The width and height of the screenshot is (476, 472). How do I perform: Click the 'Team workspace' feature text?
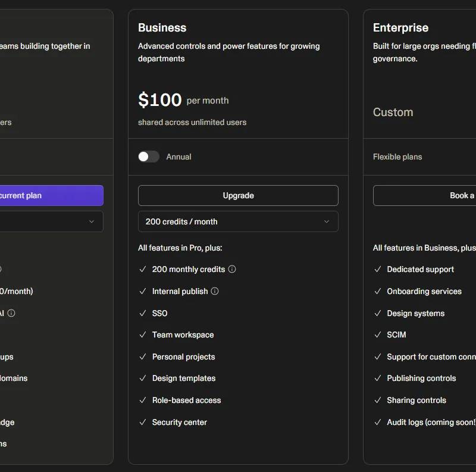click(x=183, y=335)
